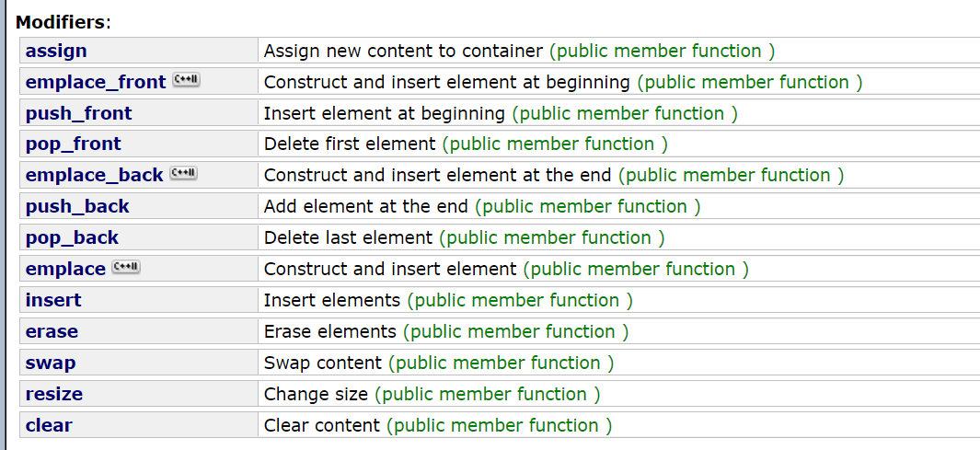The image size is (980, 450).
Task: Open the erase member function link
Action: click(x=52, y=331)
